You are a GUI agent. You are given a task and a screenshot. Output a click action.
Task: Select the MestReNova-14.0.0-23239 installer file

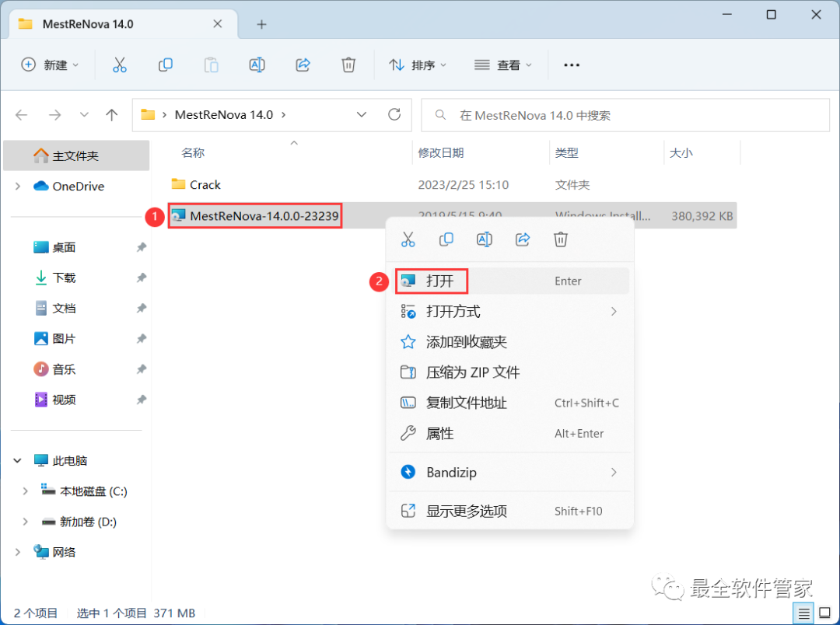coord(256,216)
